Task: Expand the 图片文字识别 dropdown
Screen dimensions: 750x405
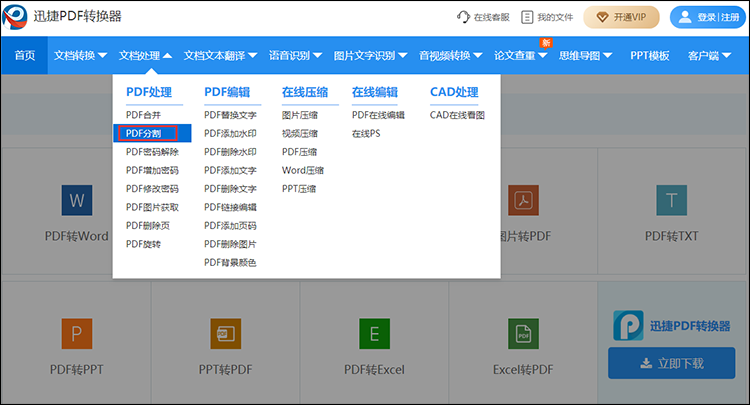Action: (371, 55)
